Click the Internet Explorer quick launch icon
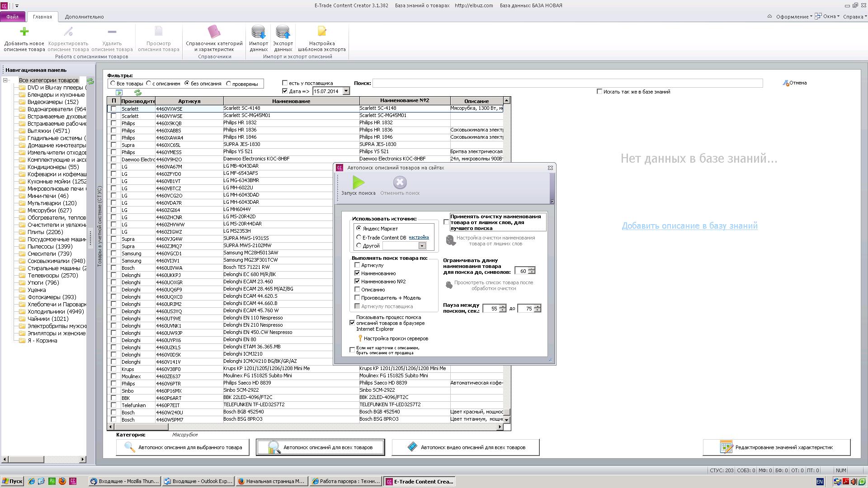This screenshot has height=488, width=868. (x=31, y=481)
